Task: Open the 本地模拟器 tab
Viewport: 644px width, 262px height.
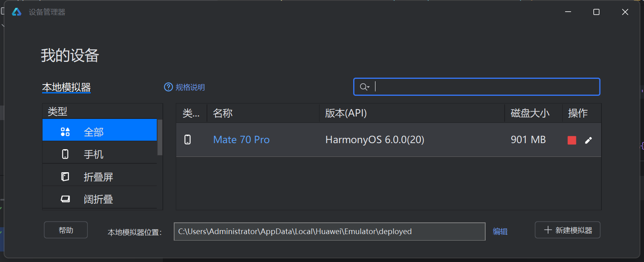Action: tap(66, 87)
